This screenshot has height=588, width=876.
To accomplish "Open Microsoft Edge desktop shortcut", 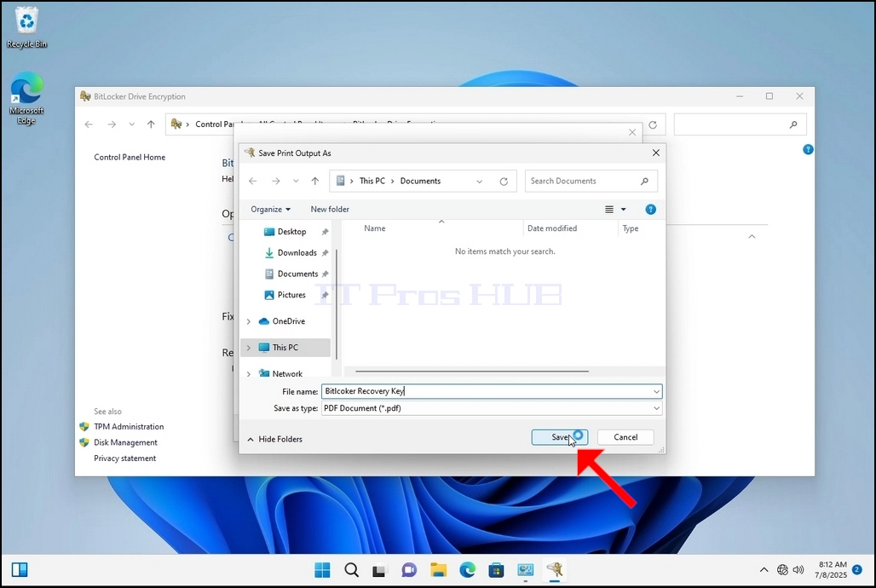I will (26, 98).
